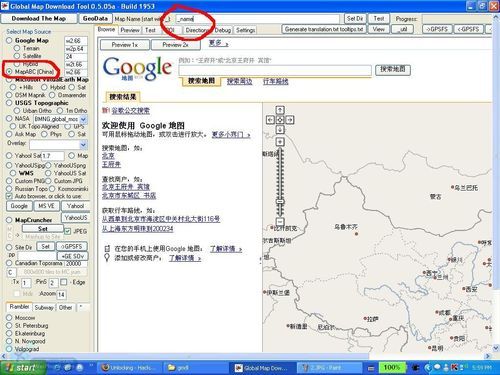Image resolution: width=500 pixels, height=375 pixels.
Task: Open the Debug tab
Action: (x=223, y=30)
